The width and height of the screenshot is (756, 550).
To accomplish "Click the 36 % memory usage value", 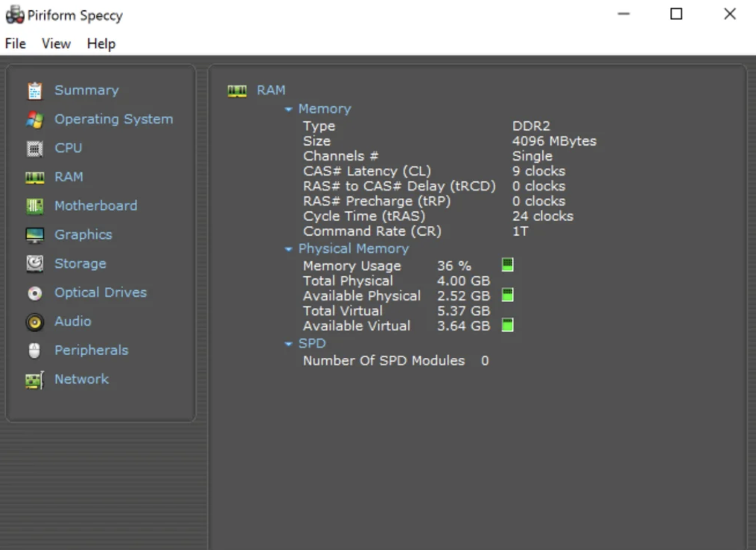I will click(x=454, y=265).
